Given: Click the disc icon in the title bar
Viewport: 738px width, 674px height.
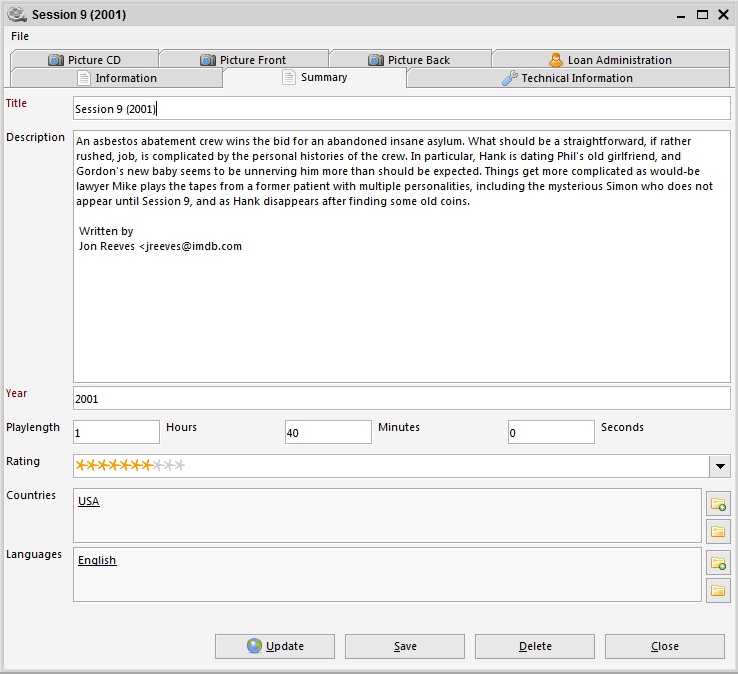Looking at the screenshot, I should (17, 15).
